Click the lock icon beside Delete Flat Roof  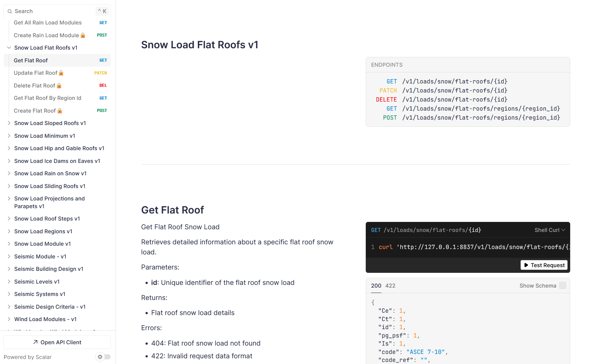click(59, 85)
